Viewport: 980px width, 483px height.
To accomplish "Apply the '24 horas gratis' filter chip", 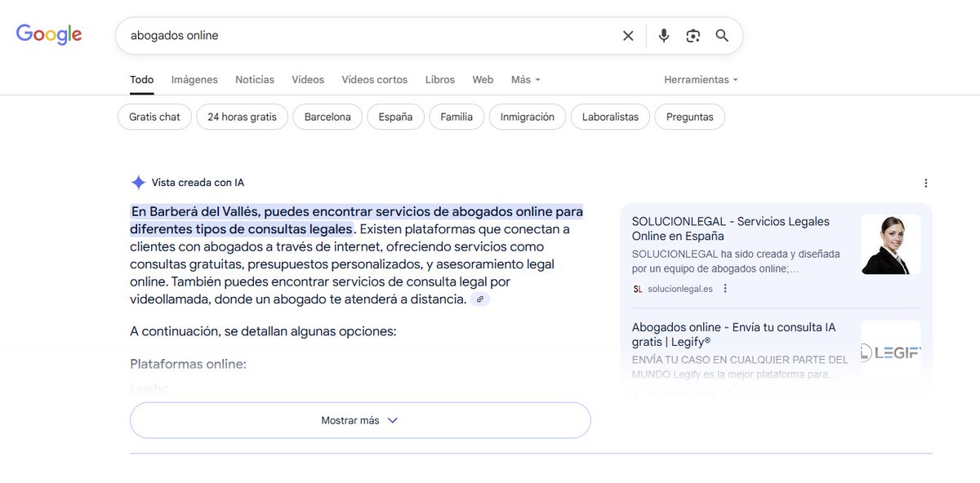I will tap(242, 117).
